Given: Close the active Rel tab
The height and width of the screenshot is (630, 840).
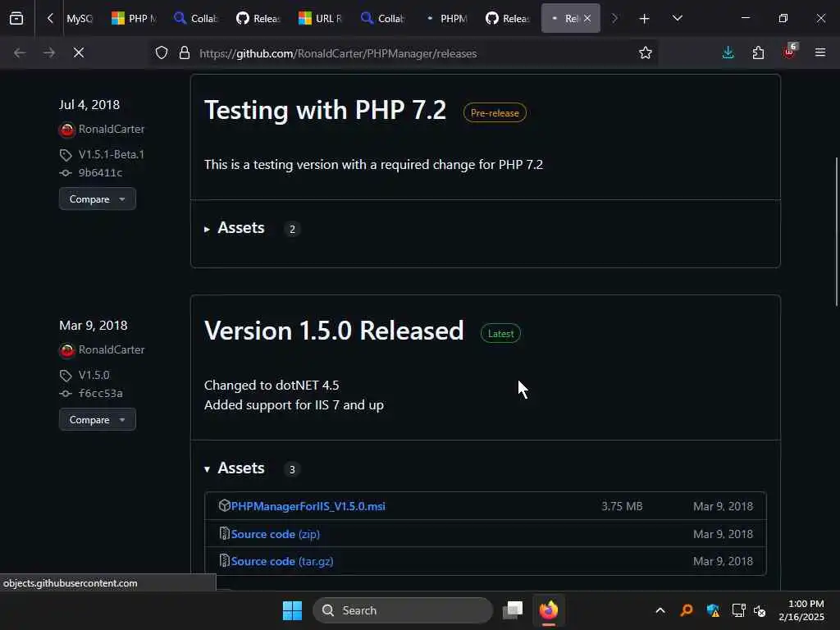Looking at the screenshot, I should 587,18.
